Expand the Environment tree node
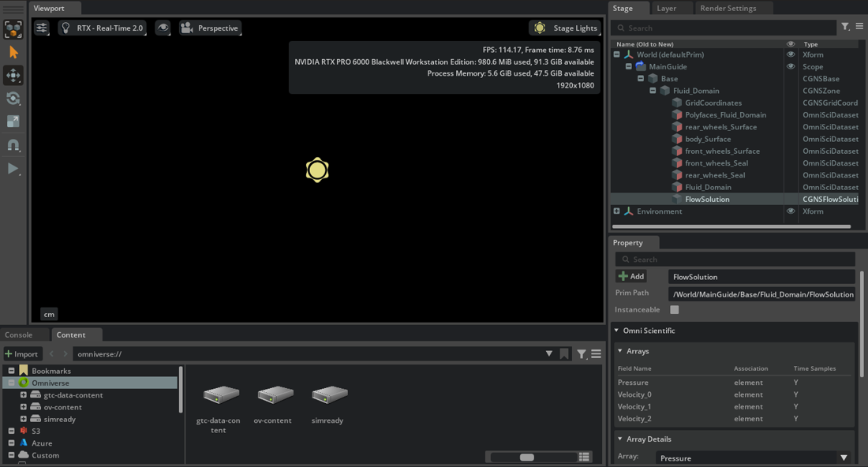 [617, 211]
